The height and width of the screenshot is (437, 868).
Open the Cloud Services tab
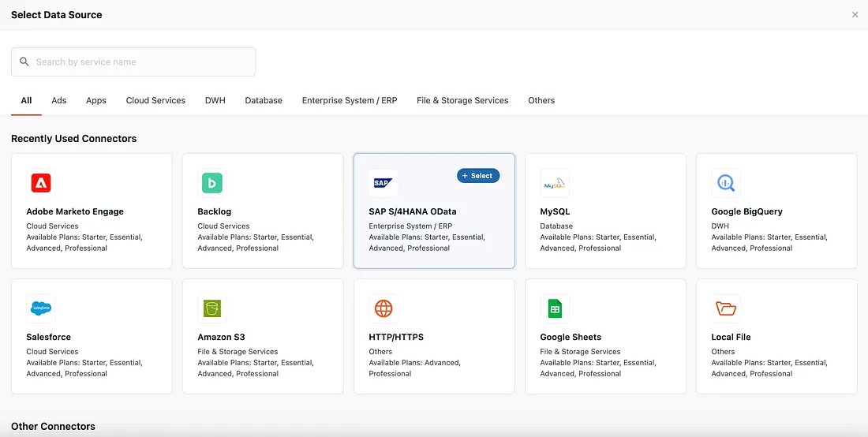coord(155,101)
